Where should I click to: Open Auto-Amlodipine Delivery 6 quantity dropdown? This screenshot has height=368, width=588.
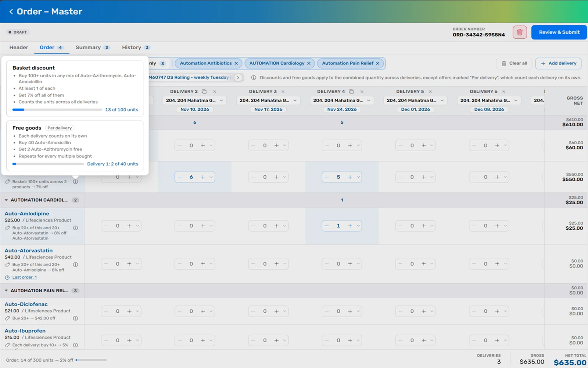(505, 226)
